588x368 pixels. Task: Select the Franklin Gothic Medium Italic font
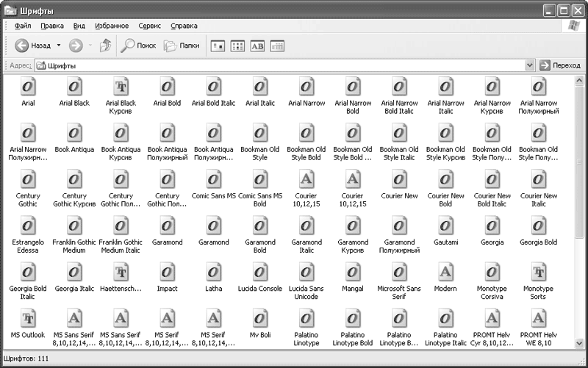[x=121, y=235]
